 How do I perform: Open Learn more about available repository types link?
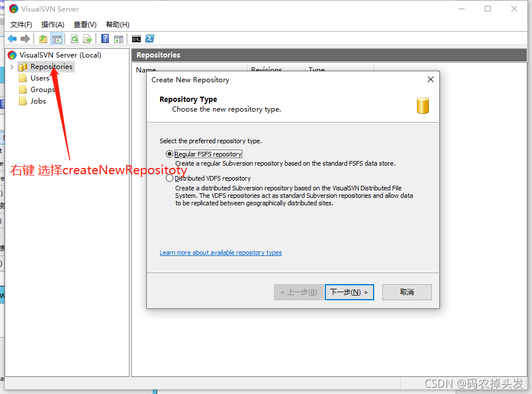click(221, 253)
